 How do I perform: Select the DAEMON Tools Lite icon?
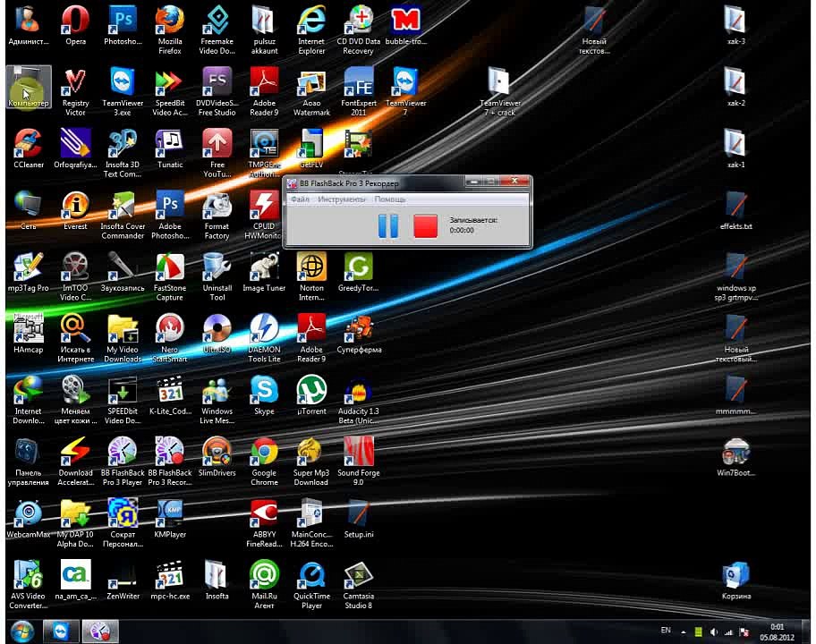click(x=264, y=338)
